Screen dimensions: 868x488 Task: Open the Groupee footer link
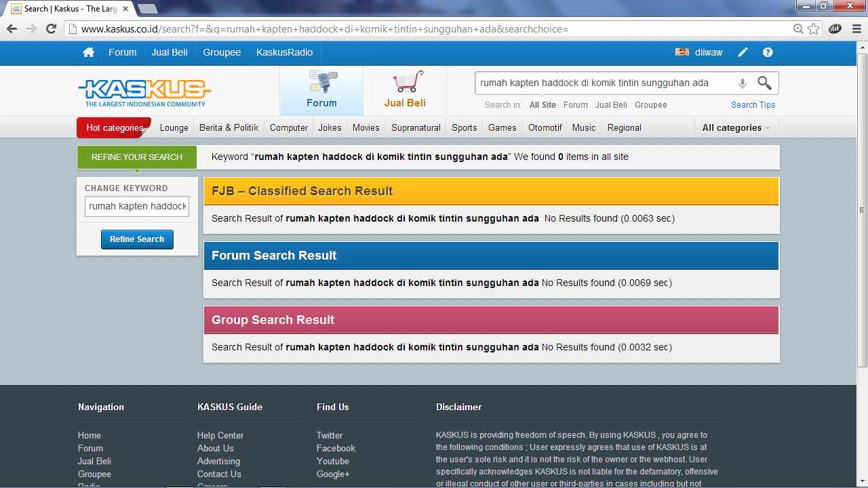(x=94, y=474)
